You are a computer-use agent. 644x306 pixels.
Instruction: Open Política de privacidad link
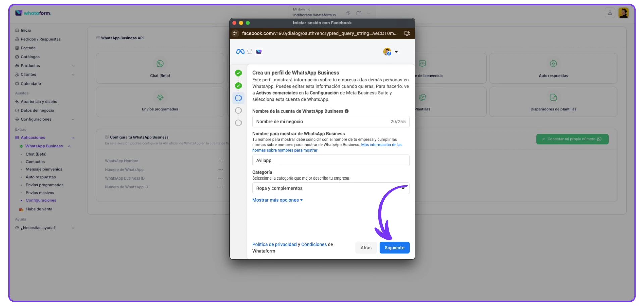274,244
